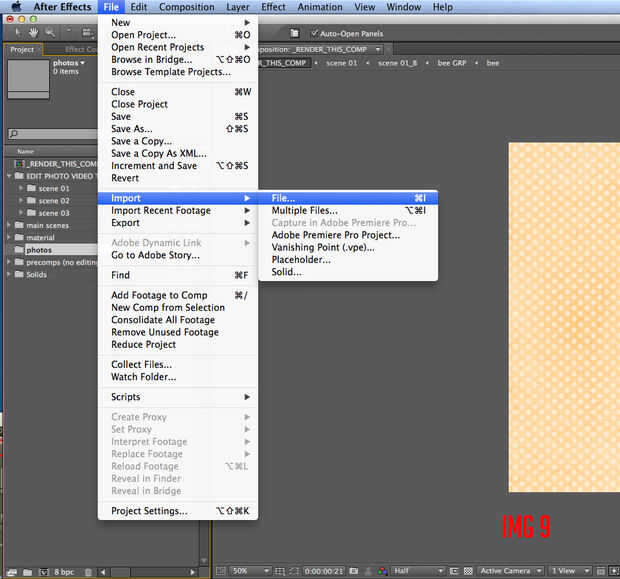Screen dimensions: 620x579
Task: Click the current time 0:00:00:21 display
Action: (x=323, y=571)
